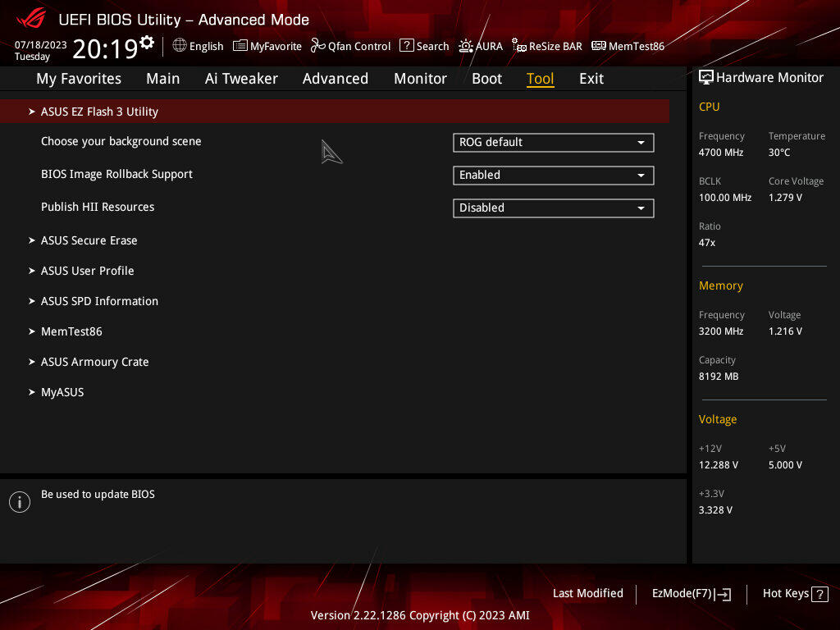Click the Hardware Monitor display icon
This screenshot has height=630, width=840.
tap(706, 77)
